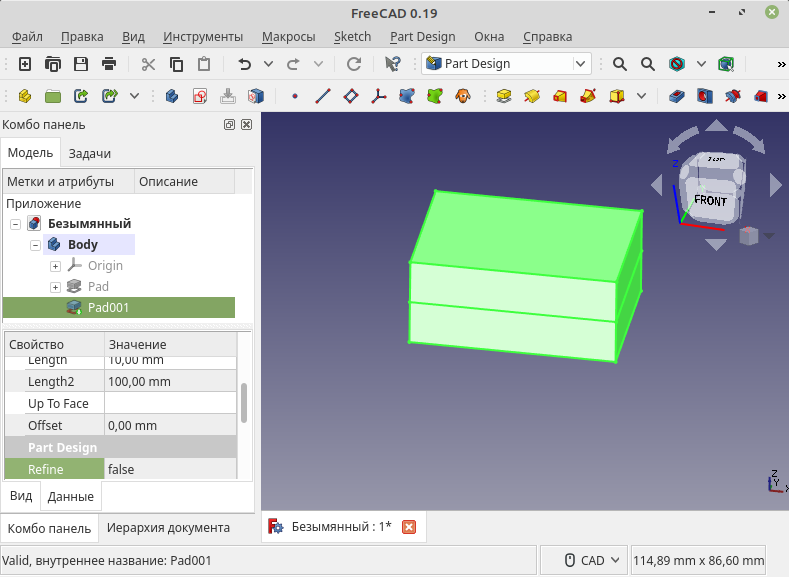Viewport: 789px width, 577px height.
Task: Click the Clone sheep icon
Action: (463, 96)
